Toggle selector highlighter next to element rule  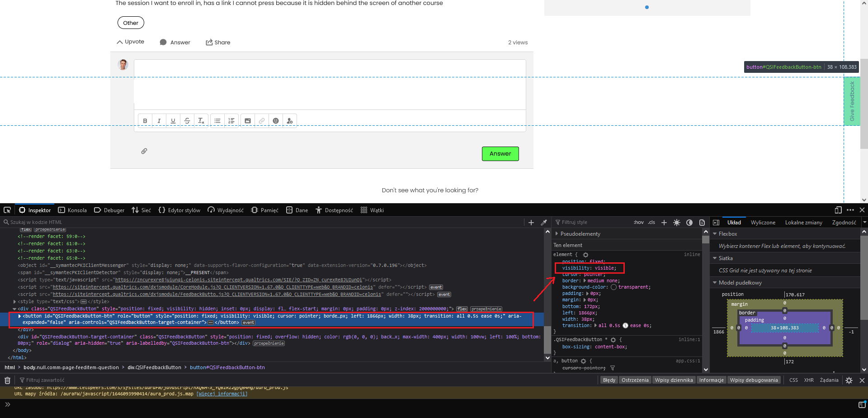(585, 255)
